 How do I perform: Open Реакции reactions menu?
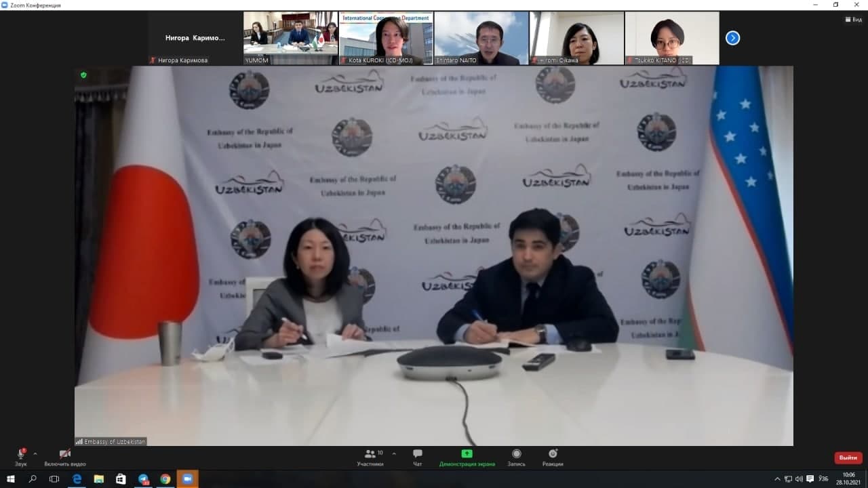pos(553,457)
